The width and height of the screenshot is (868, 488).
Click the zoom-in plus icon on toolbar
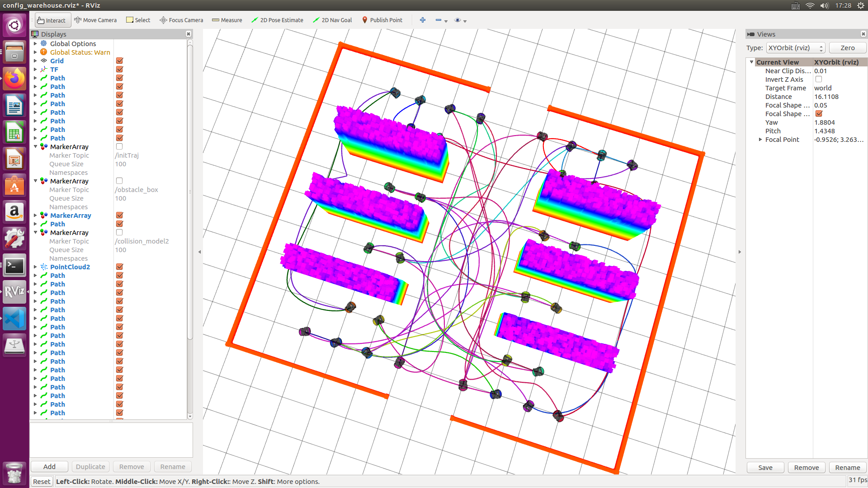point(422,20)
